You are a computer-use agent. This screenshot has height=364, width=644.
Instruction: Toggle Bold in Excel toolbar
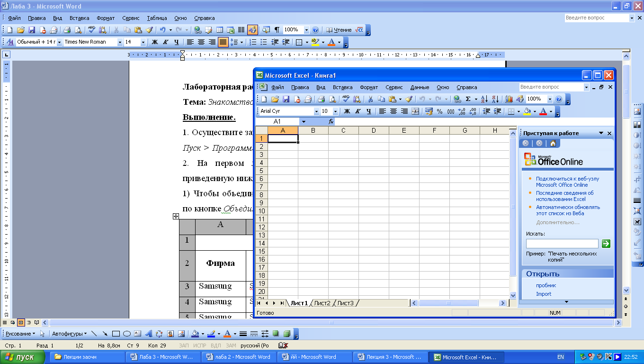coord(347,111)
